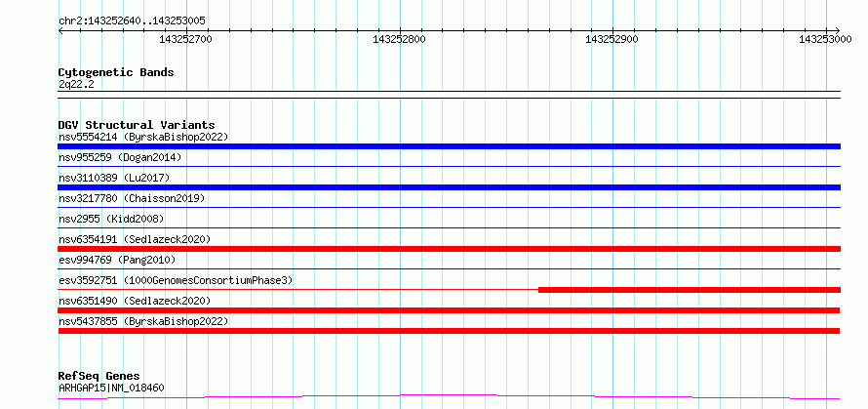Open gene ARHGAP15|NM_018460 label

click(111, 388)
